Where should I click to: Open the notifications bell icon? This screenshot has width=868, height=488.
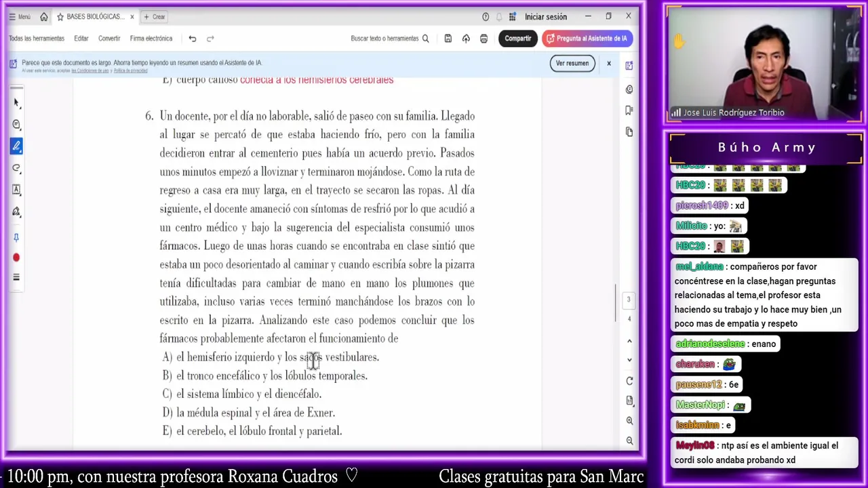tap(499, 17)
